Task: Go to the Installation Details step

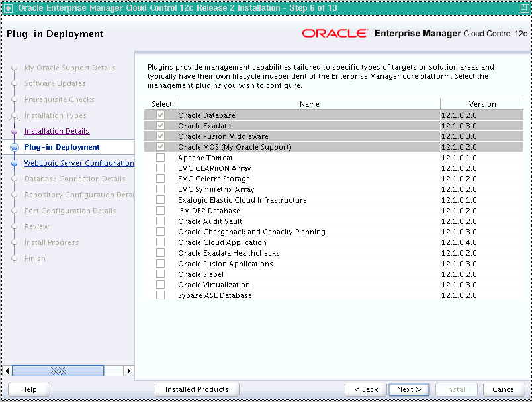Action: pos(57,131)
